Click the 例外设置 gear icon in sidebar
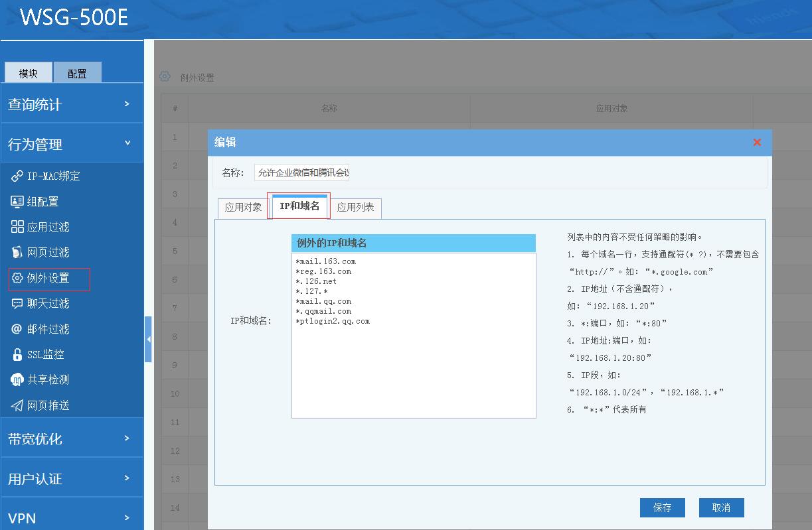Image resolution: width=812 pixels, height=530 pixels. pyautogui.click(x=17, y=278)
